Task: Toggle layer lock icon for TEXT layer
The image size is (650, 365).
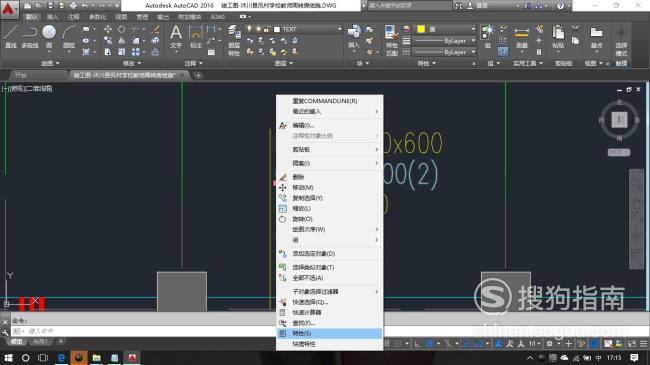Action: click(267, 29)
